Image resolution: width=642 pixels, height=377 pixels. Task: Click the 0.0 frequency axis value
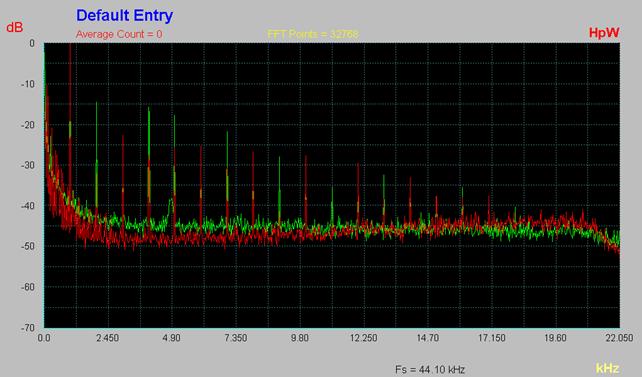[44, 338]
